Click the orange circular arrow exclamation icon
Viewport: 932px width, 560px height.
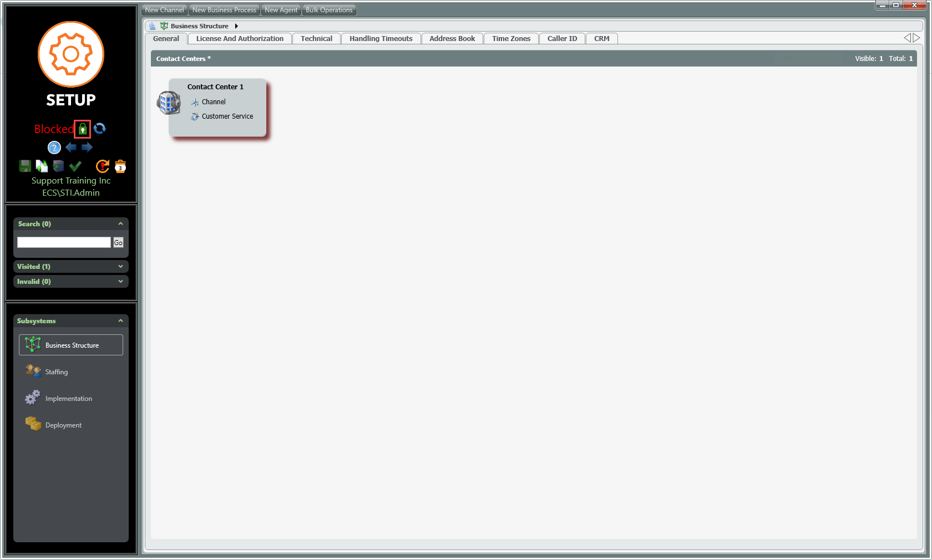point(103,166)
